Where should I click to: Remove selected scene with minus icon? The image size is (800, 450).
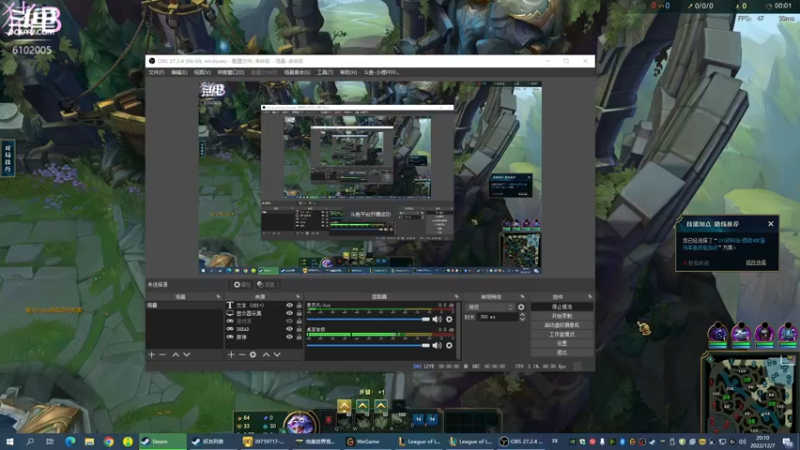click(x=163, y=354)
